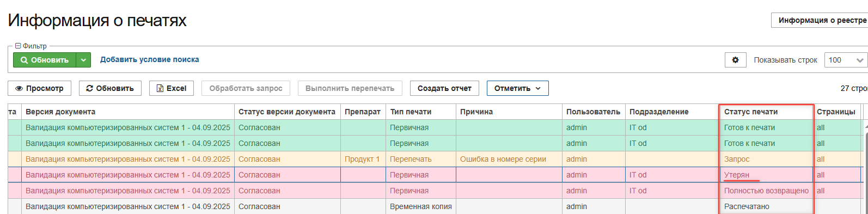Click the Причина column header
This screenshot has height=214, width=868.
509,112
